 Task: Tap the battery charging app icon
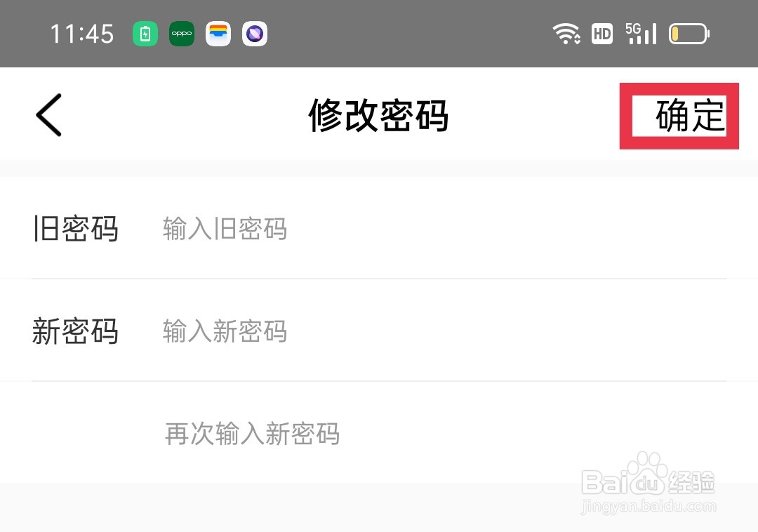(x=145, y=34)
